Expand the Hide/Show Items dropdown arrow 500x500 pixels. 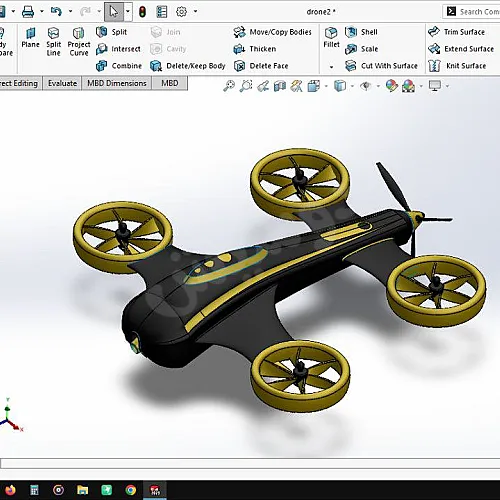pyautogui.click(x=378, y=86)
